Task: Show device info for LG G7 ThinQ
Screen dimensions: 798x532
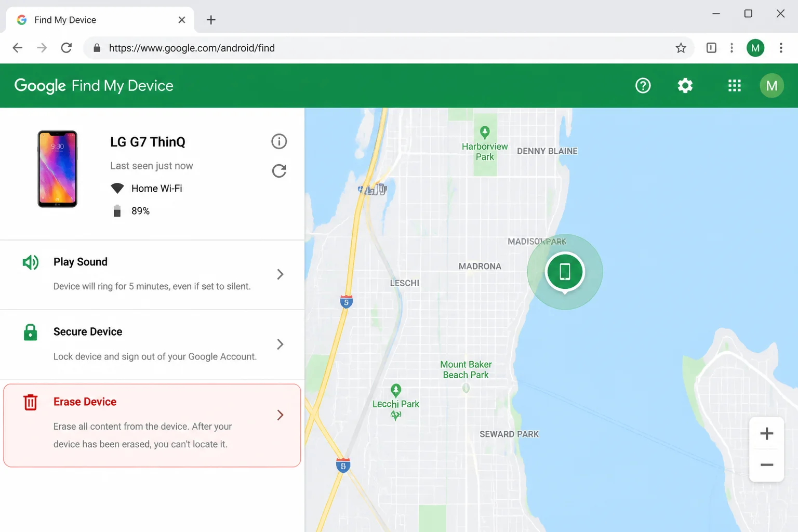Action: (279, 141)
